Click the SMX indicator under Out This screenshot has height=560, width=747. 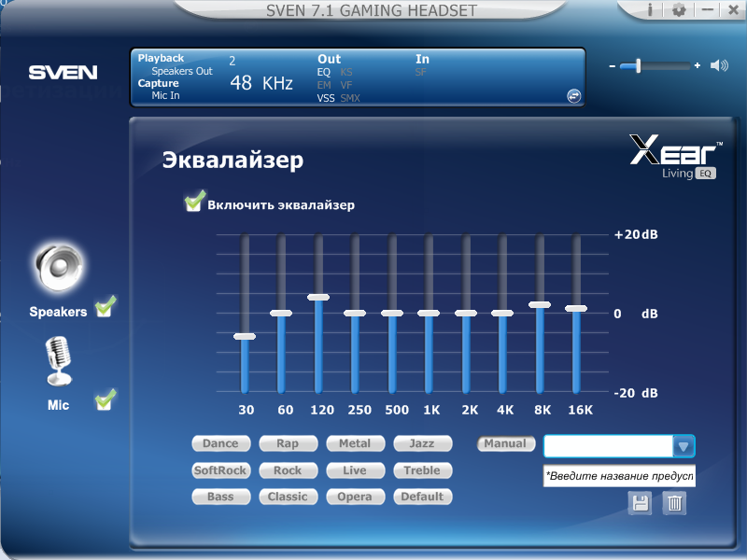[x=350, y=98]
